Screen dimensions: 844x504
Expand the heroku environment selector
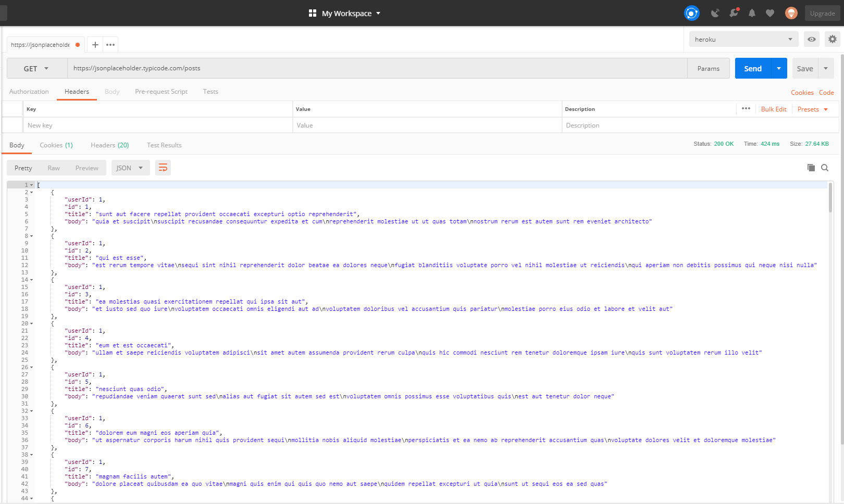(x=743, y=39)
